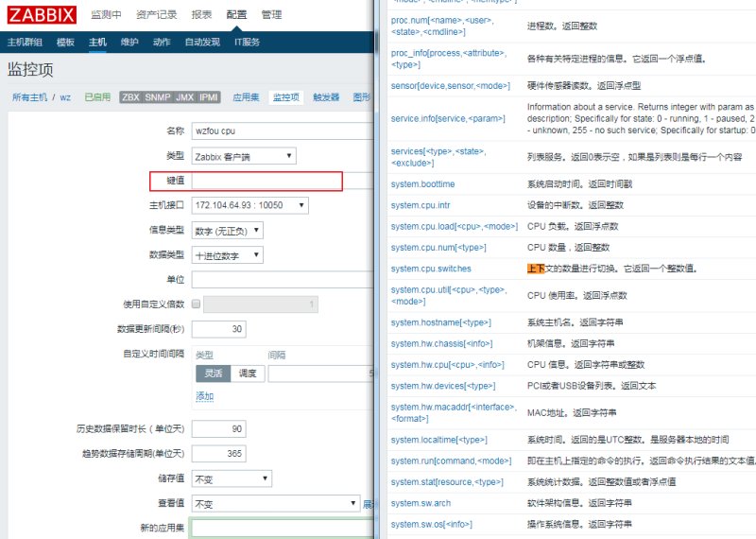Select key proc_info[process,<attribute>,<type>]
Image resolution: width=756 pixels, height=539 pixels.
[449, 59]
